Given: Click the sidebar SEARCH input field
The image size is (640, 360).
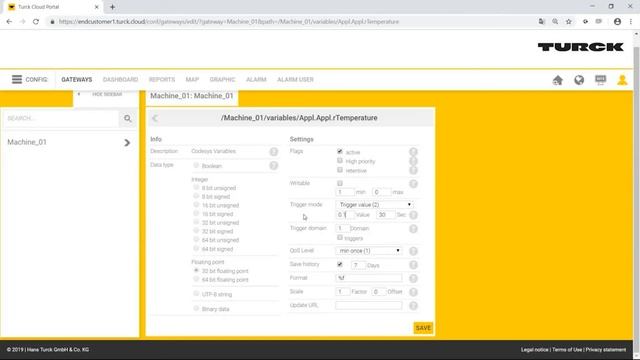Looking at the screenshot, I should 61,118.
